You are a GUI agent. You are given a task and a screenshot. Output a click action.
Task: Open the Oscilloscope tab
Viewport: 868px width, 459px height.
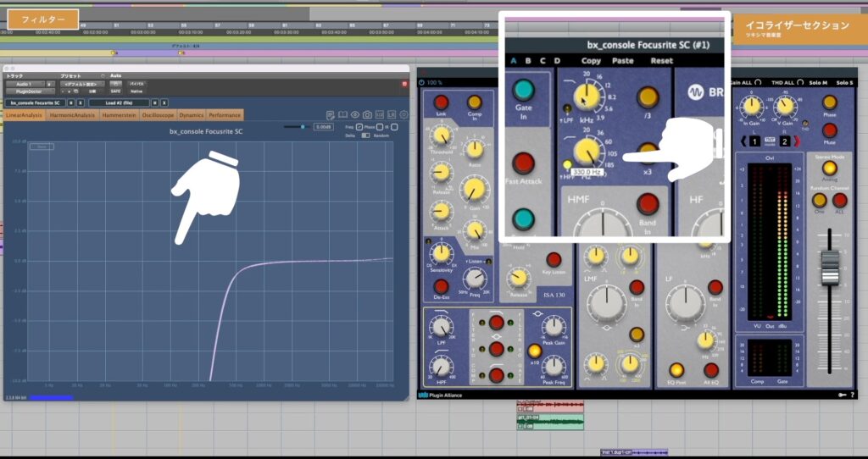tap(159, 115)
